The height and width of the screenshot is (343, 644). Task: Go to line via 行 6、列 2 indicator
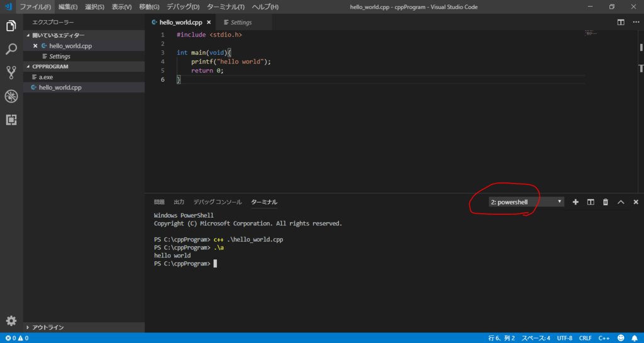point(501,338)
